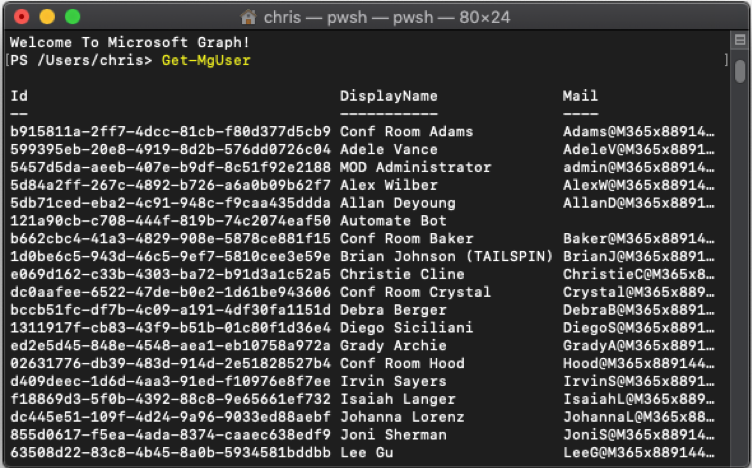Click the ID starting with b915811a
The image size is (752, 468).
[x=170, y=131]
